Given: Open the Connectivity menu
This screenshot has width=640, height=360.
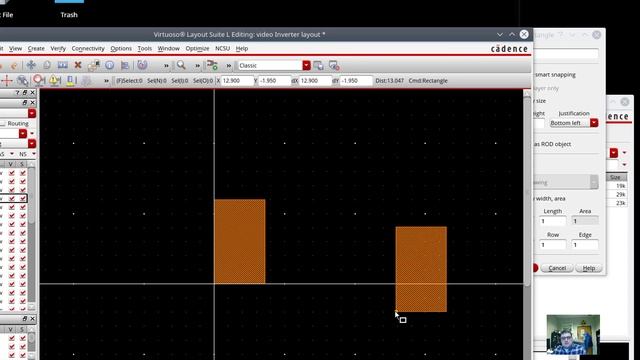Looking at the screenshot, I should tap(88, 49).
